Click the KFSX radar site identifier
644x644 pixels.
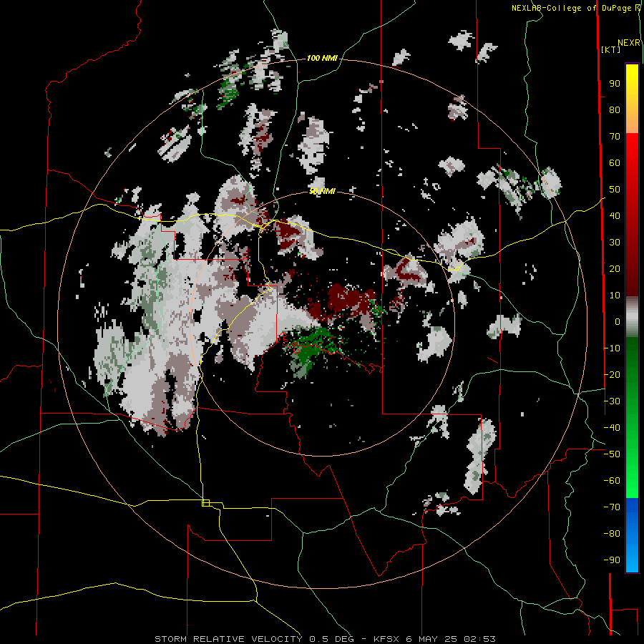pos(386,639)
